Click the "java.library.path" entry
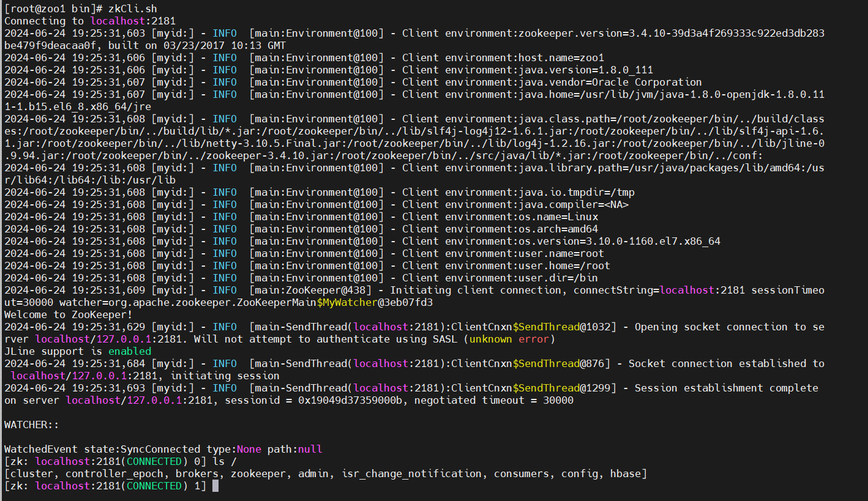868x501 pixels. coord(571,168)
